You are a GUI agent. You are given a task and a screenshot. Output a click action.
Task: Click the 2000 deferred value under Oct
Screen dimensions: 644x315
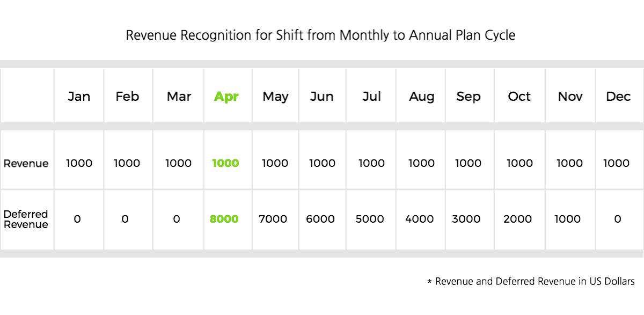pos(518,219)
